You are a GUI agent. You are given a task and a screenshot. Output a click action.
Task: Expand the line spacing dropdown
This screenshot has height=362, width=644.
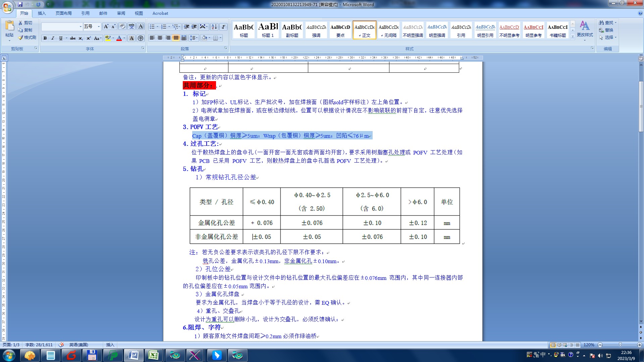(x=197, y=38)
